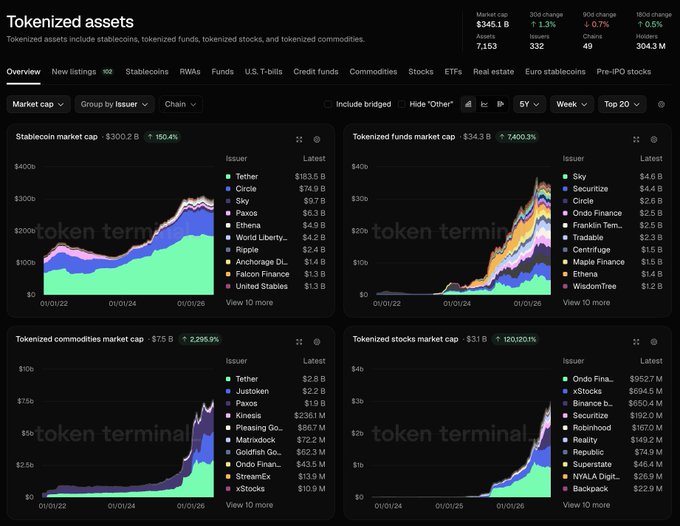
Task: Switch to the Stocks tab
Action: [x=421, y=72]
